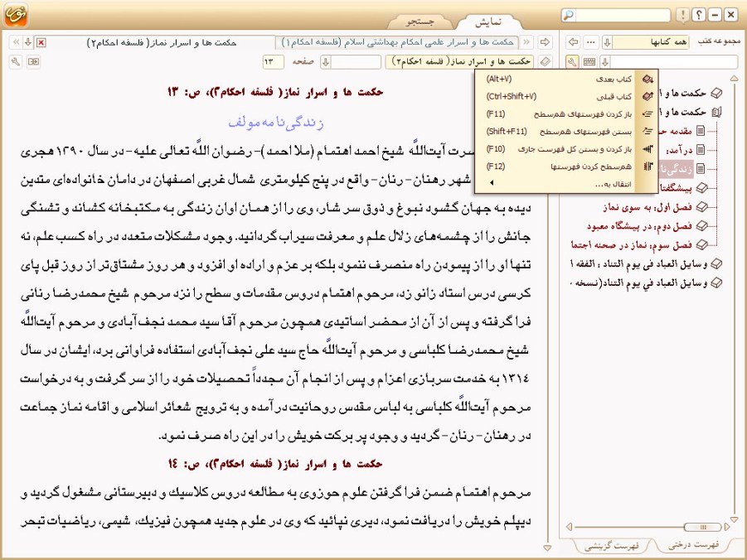Viewport: 747px width, 560px height.
Task: Click the exclamation mark info icon
Action: [683, 15]
